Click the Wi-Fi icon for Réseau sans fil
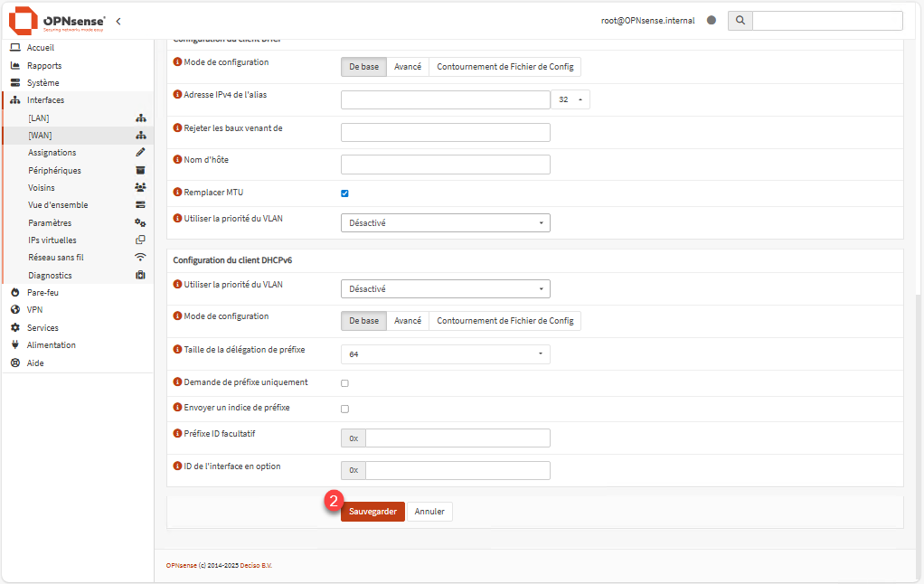This screenshot has height=584, width=924. [140, 258]
